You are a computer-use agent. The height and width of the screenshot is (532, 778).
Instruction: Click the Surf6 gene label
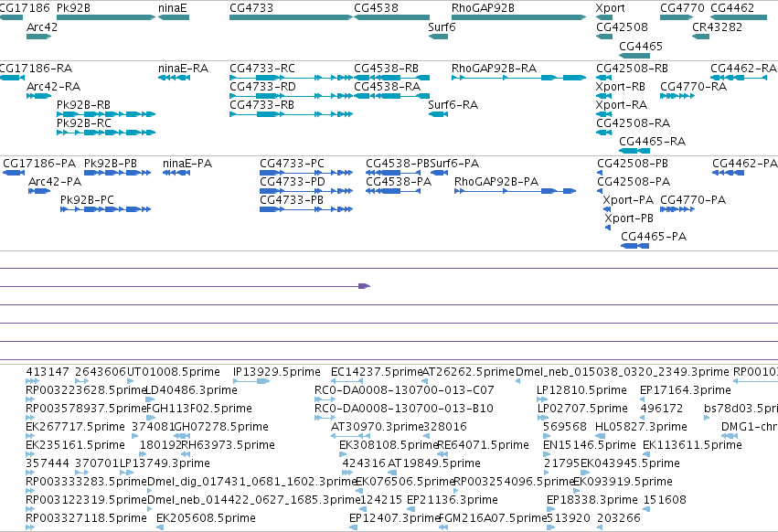(442, 27)
